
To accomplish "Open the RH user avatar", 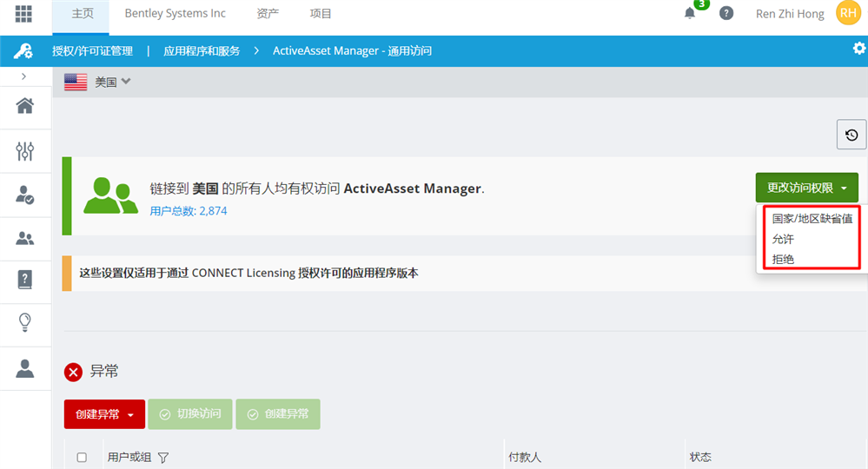I will pyautogui.click(x=848, y=13).
